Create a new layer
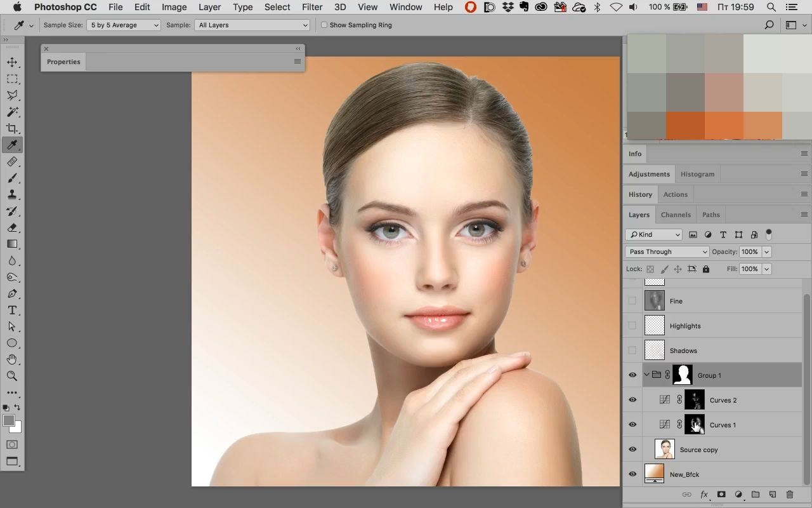Viewport: 812px width, 508px height. [773, 494]
